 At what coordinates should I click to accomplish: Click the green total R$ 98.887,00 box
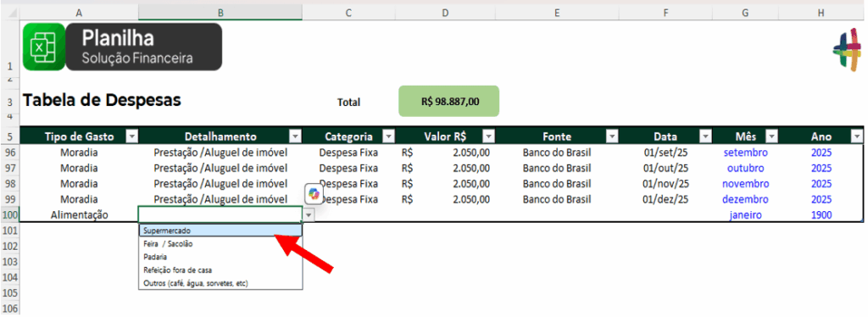point(449,101)
